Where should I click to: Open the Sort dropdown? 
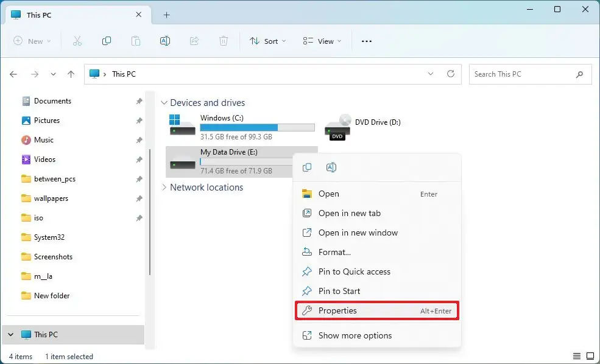[x=268, y=41]
